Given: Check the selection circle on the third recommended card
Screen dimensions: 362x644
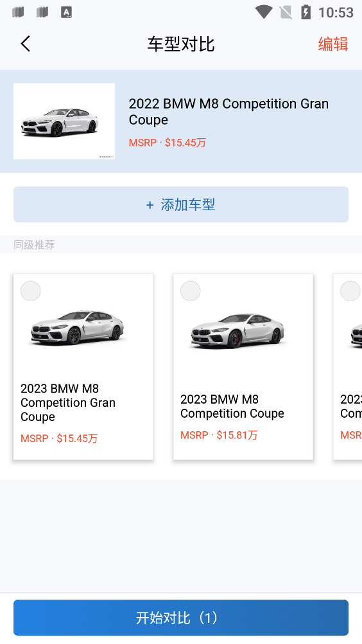Looking at the screenshot, I should point(350,291).
